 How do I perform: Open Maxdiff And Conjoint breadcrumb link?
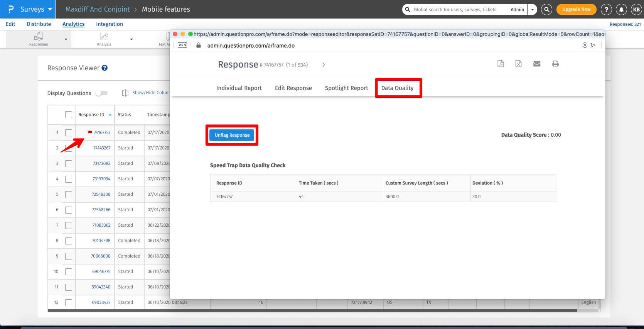click(98, 9)
